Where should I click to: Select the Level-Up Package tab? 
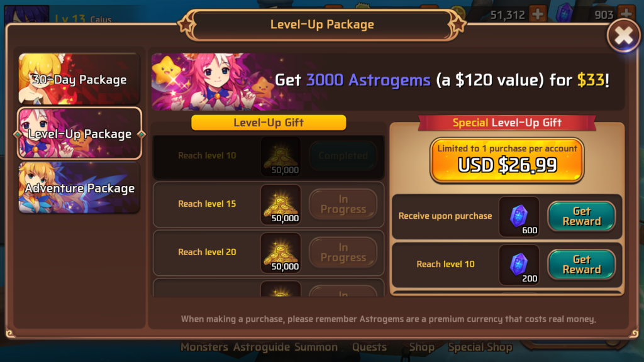[79, 133]
